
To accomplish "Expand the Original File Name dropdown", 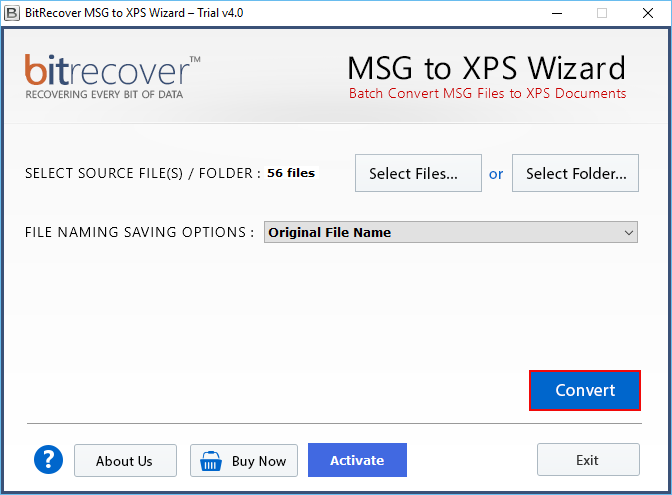I will 451,232.
